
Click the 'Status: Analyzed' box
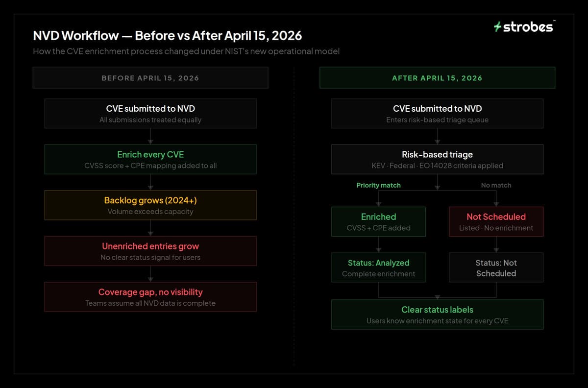click(x=379, y=267)
